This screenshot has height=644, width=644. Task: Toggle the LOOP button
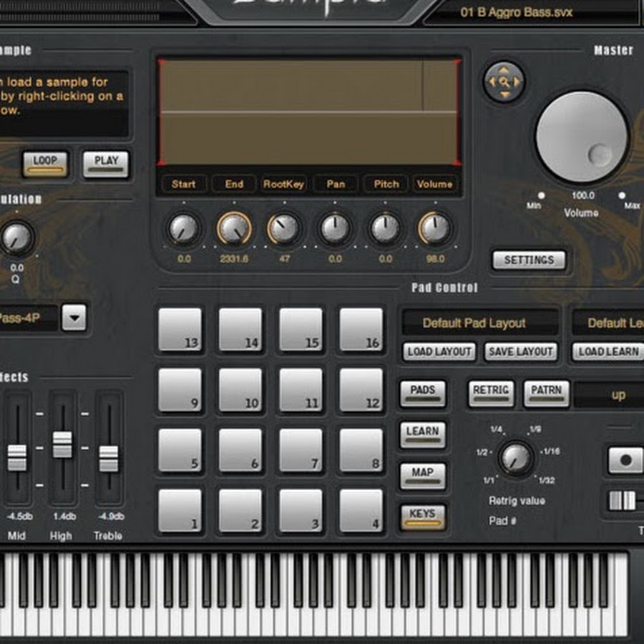click(x=45, y=164)
